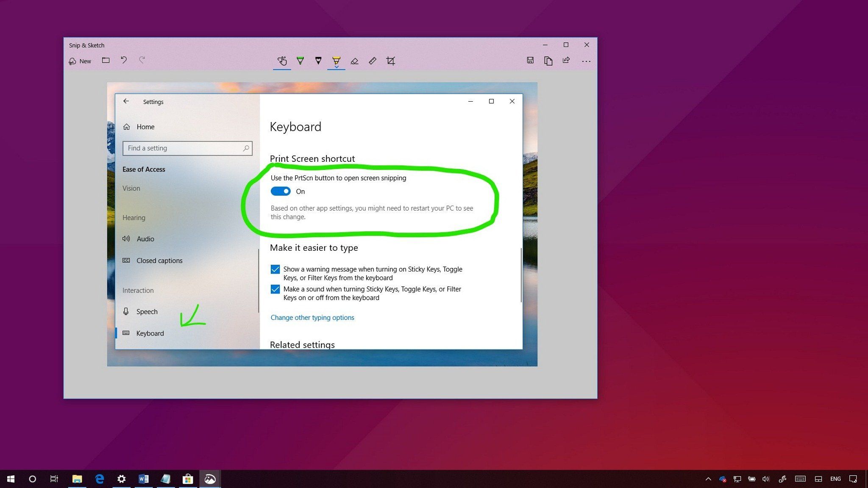Viewport: 868px width, 488px height.
Task: Click the copy to clipboard icon
Action: point(548,61)
